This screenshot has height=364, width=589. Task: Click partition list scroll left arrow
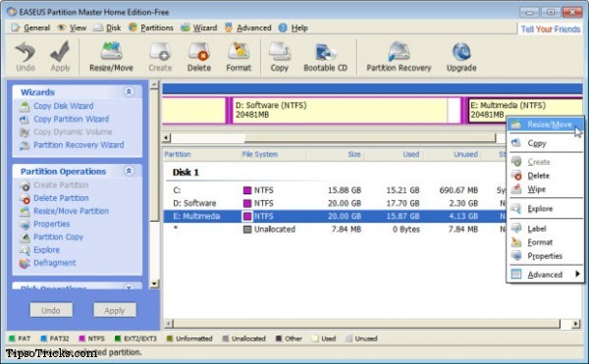168,323
